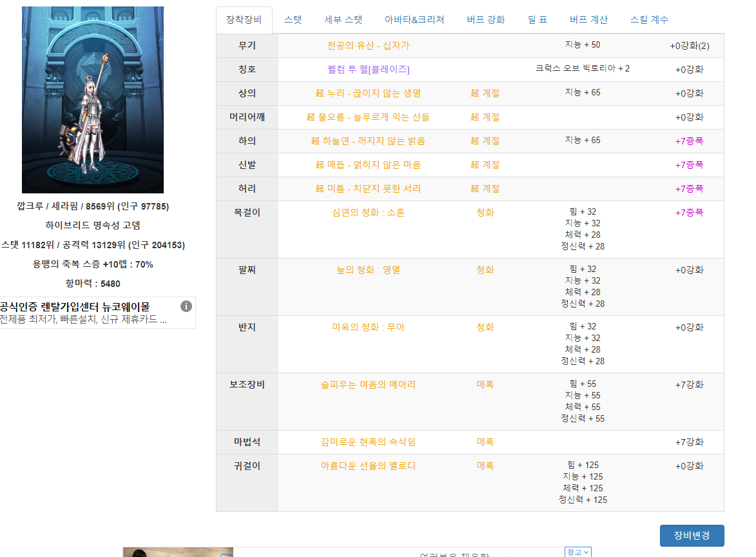This screenshot has height=557, width=756.
Task: Select the 스킬 계수 tab
Action: coord(649,20)
